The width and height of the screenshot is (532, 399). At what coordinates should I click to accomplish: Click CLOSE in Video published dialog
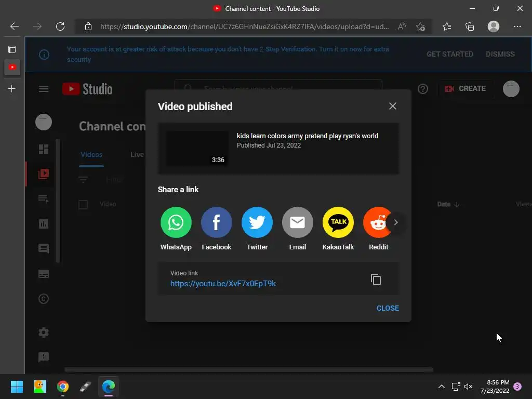point(388,308)
